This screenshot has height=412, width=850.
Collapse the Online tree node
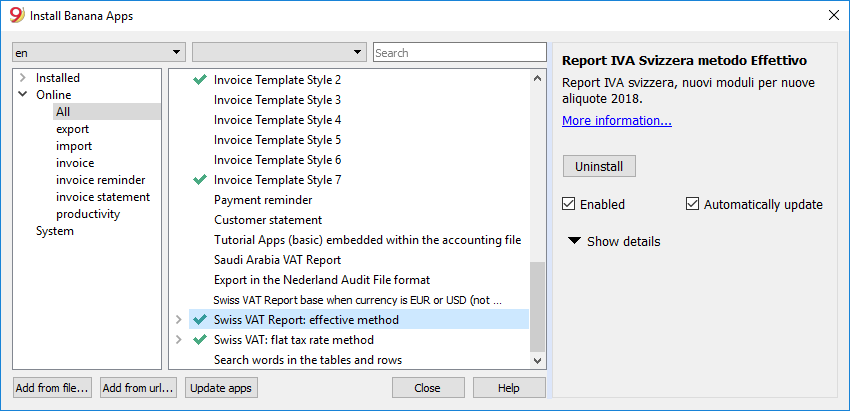click(x=22, y=94)
